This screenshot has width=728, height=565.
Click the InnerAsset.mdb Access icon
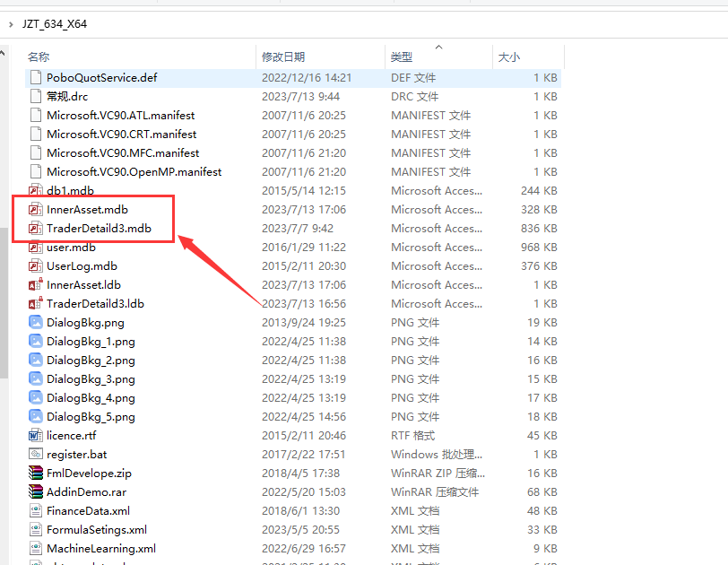click(36, 210)
